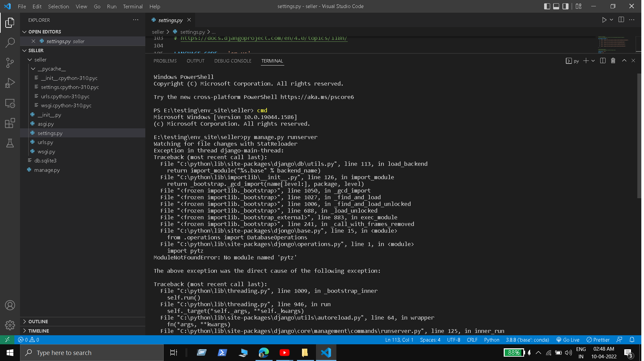Open notifications bell in status bar
The width and height of the screenshot is (644, 361).
(632, 340)
